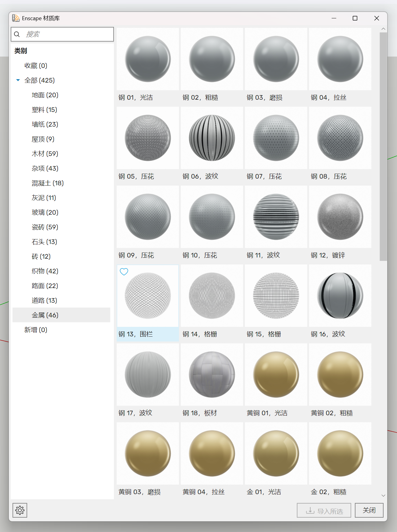Maximize the material library window
This screenshot has width=397, height=532.
pos(355,18)
